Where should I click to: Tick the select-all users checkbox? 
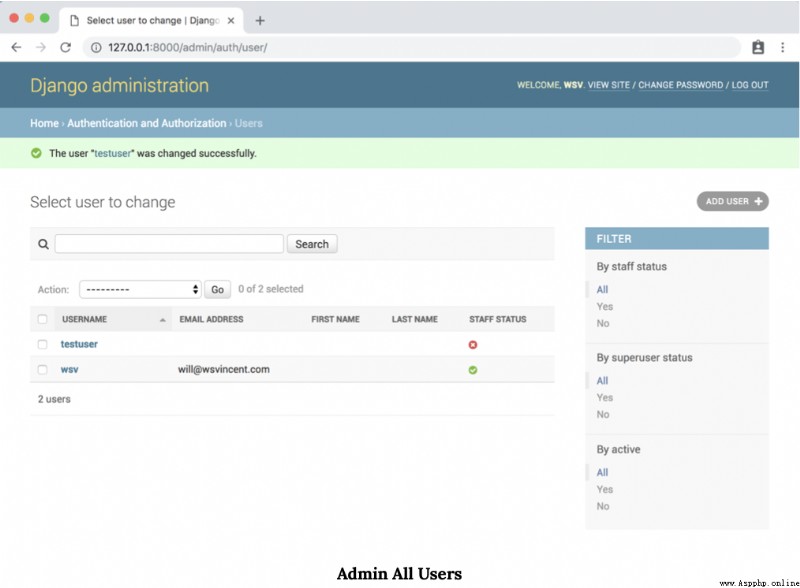click(x=42, y=319)
